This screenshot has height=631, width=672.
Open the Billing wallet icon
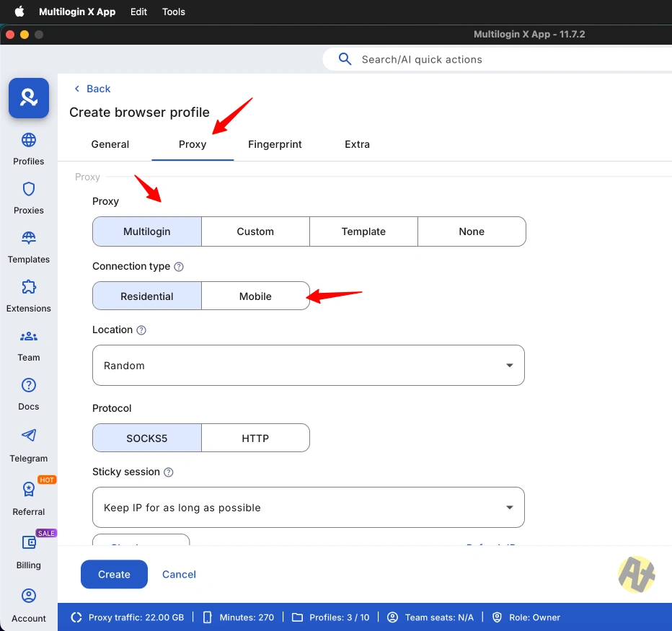tap(29, 542)
